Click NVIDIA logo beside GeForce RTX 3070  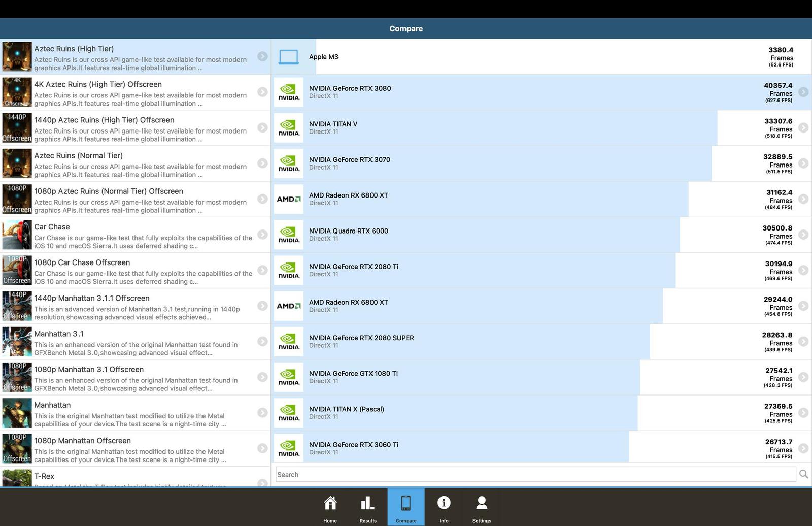coord(289,163)
